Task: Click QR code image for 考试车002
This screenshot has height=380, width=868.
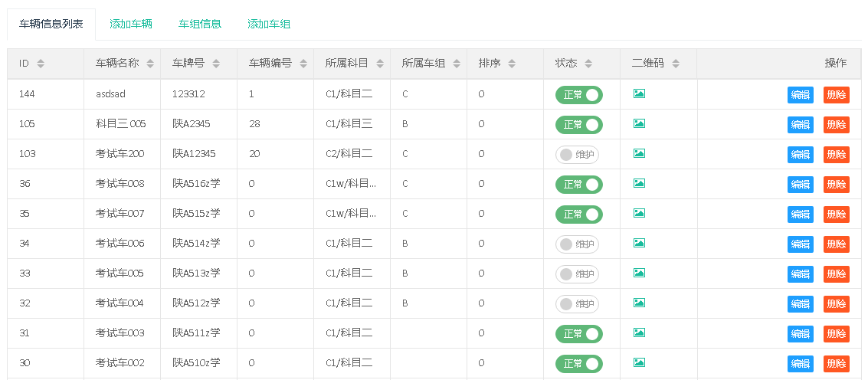Action: [639, 362]
